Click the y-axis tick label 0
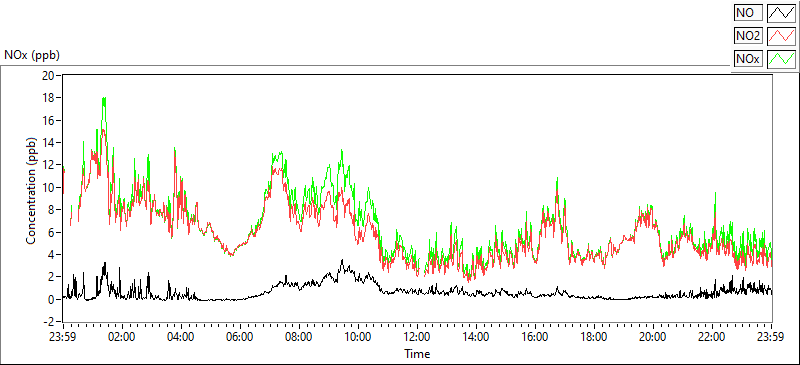Image resolution: width=800 pixels, height=365 pixels. [52, 299]
